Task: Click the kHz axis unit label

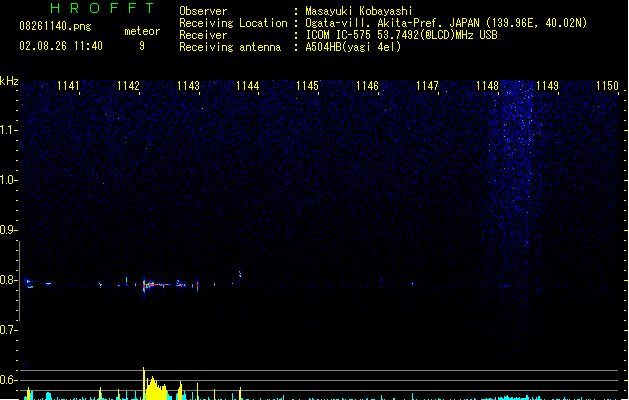Action: tap(9, 81)
